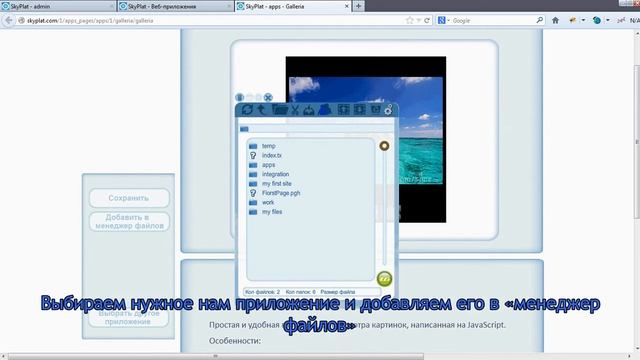Click the browser back arrow
This screenshot has width=640, height=360.
(x=8, y=20)
